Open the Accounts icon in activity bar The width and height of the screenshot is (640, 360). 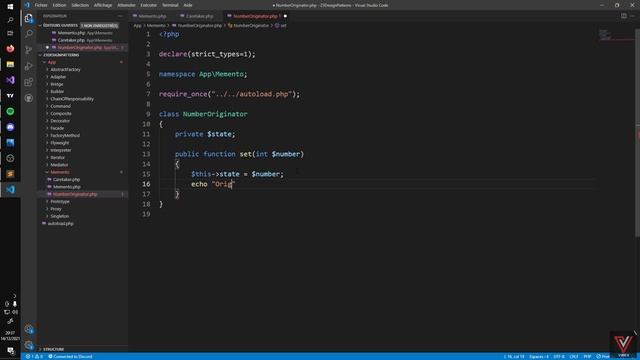pyautogui.click(x=29, y=329)
